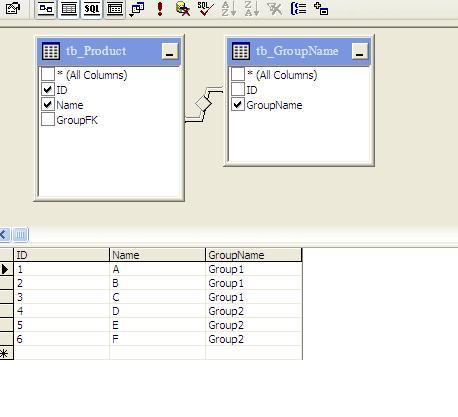Click the ID column header in results
This screenshot has width=458, height=417.
61,255
